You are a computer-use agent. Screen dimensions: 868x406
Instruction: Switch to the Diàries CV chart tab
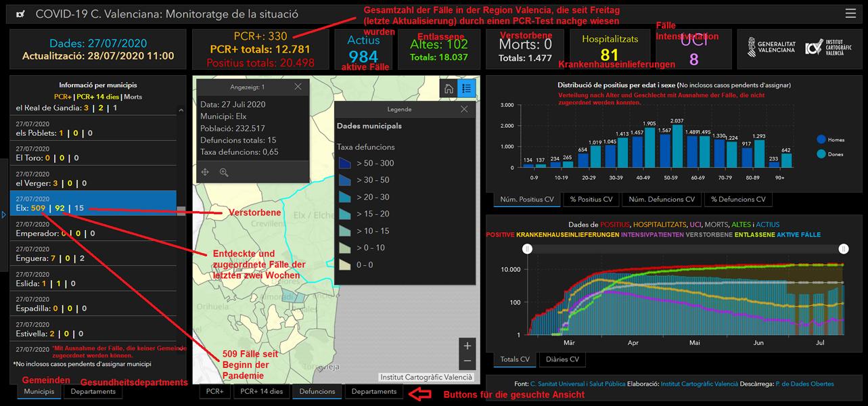pos(562,359)
